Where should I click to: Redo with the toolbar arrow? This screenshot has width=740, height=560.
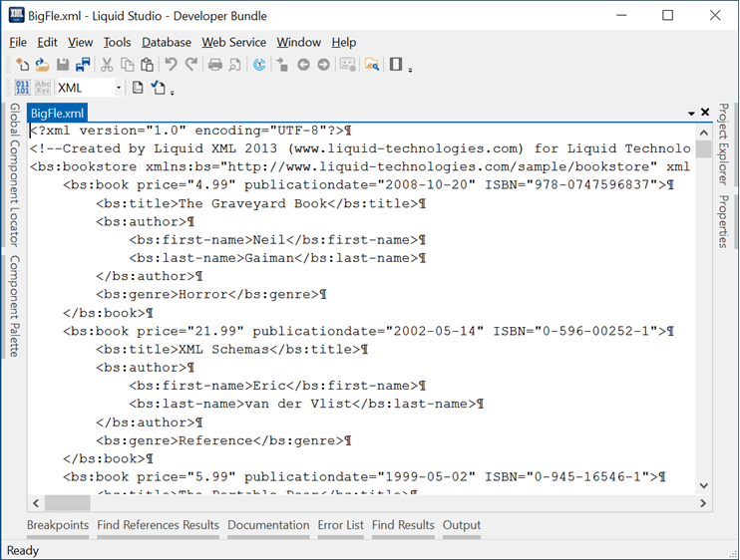(191, 64)
